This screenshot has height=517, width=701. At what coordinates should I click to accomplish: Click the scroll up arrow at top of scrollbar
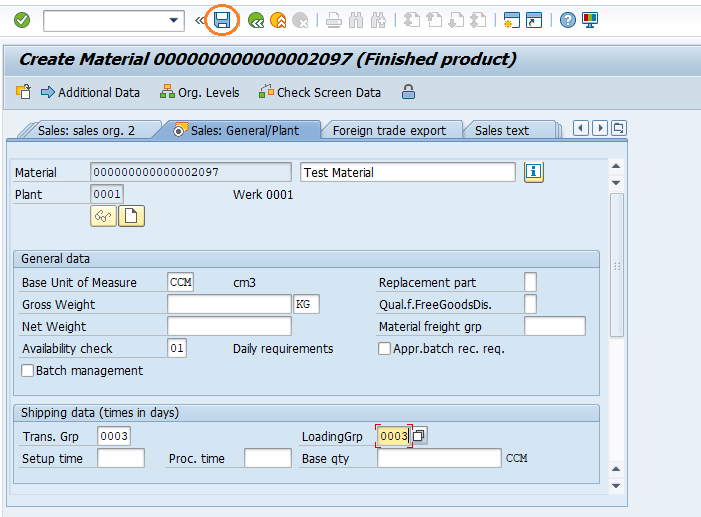[616, 166]
